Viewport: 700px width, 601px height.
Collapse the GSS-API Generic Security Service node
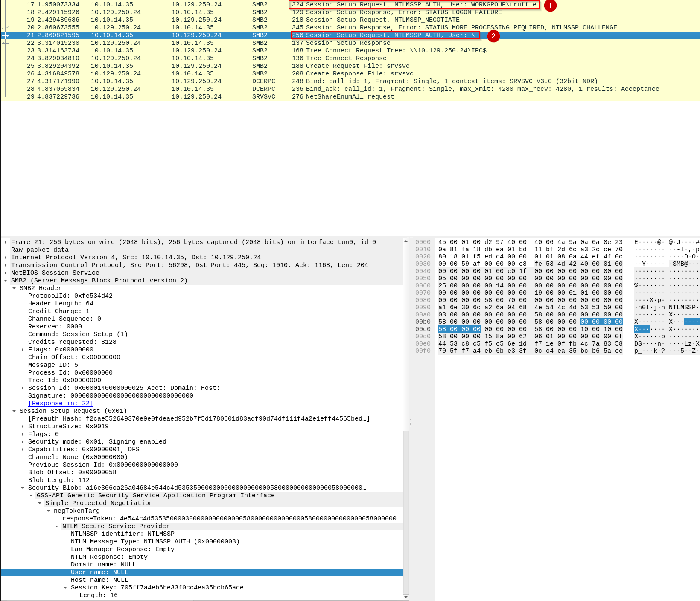pyautogui.click(x=31, y=495)
